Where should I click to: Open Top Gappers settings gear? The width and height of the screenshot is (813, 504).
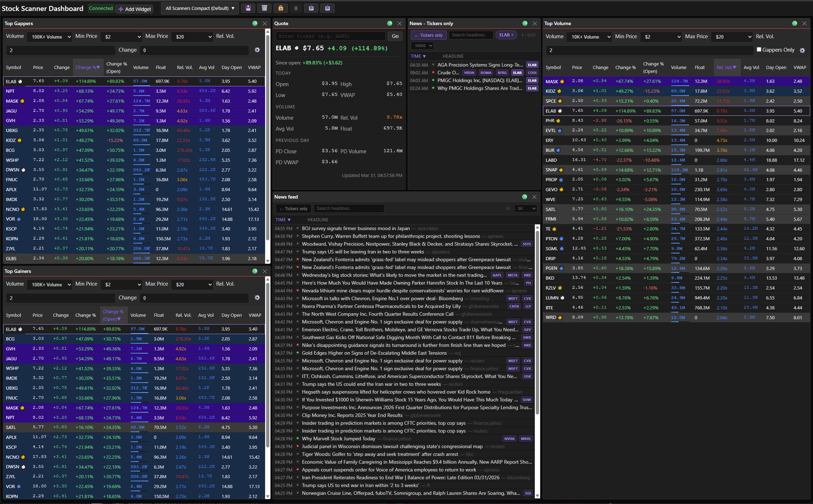coord(257,50)
